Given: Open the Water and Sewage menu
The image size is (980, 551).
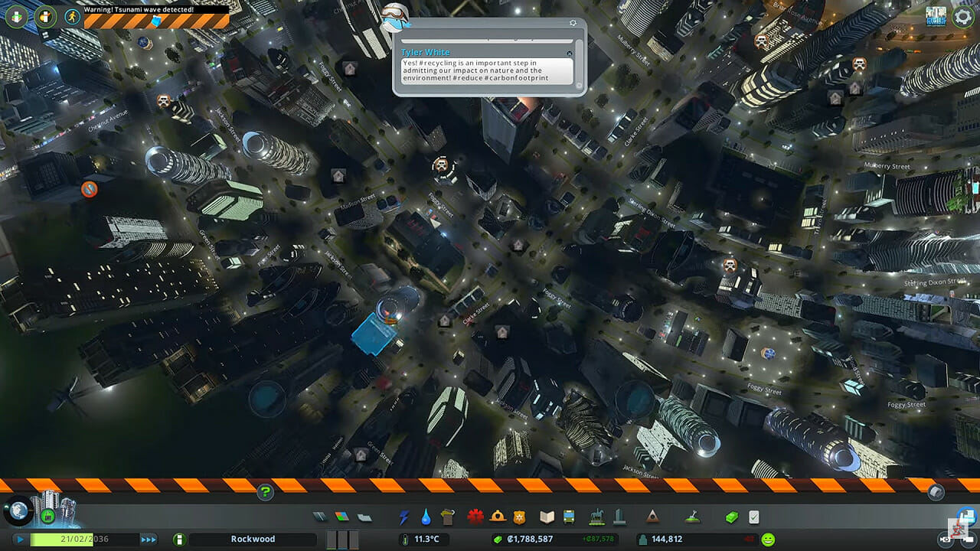Looking at the screenshot, I should point(426,517).
